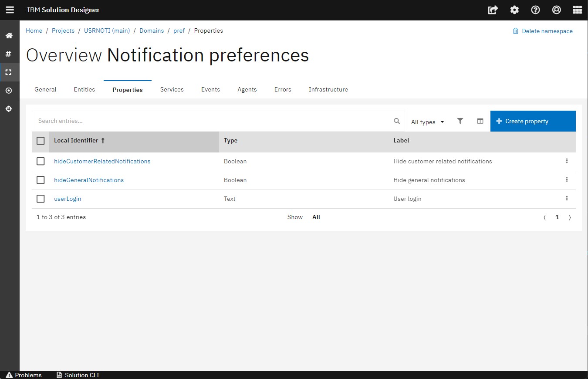The height and width of the screenshot is (379, 588).
Task: Check the select-all header checkbox
Action: [x=41, y=141]
